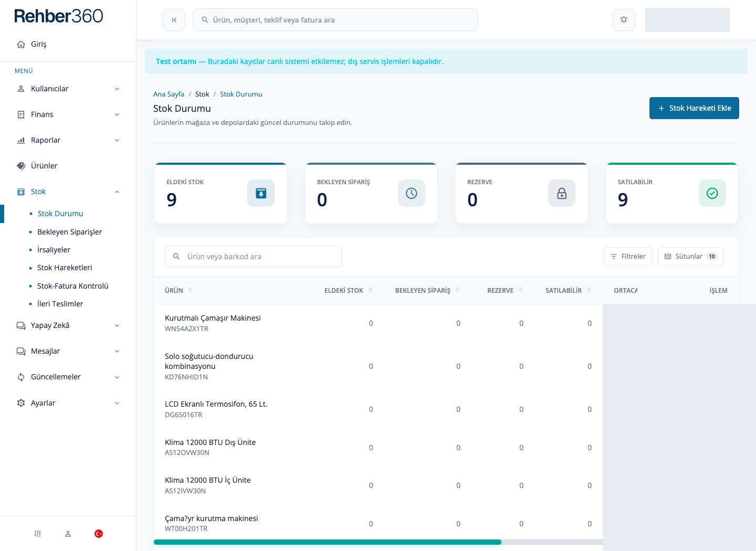Image resolution: width=756 pixels, height=551 pixels.
Task: Expand the Güncellemeler menu
Action: tap(68, 377)
